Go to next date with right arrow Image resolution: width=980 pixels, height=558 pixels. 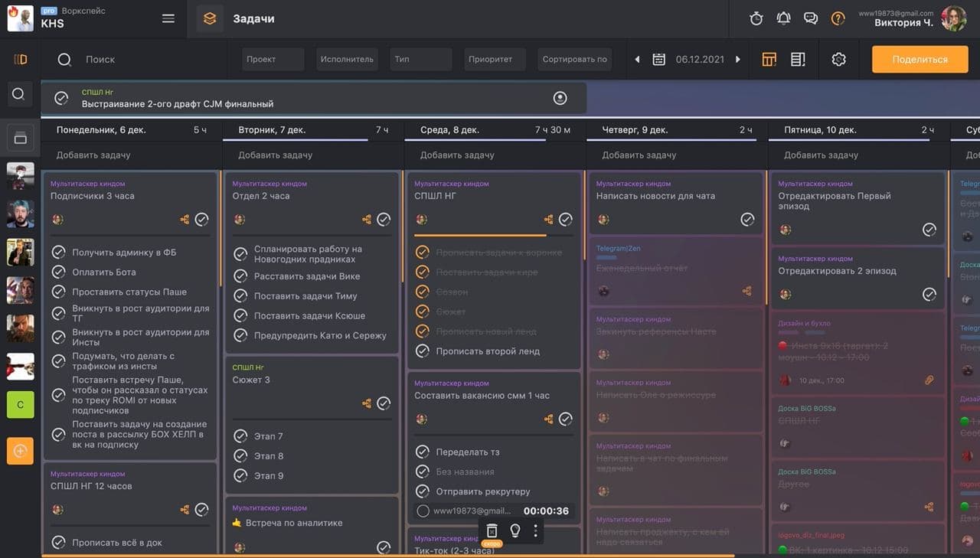pos(738,59)
